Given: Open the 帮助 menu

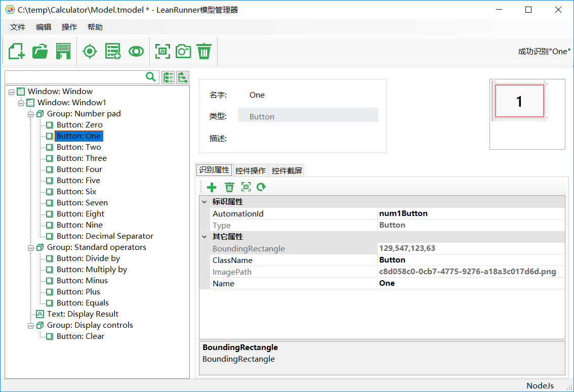Looking at the screenshot, I should pos(95,27).
